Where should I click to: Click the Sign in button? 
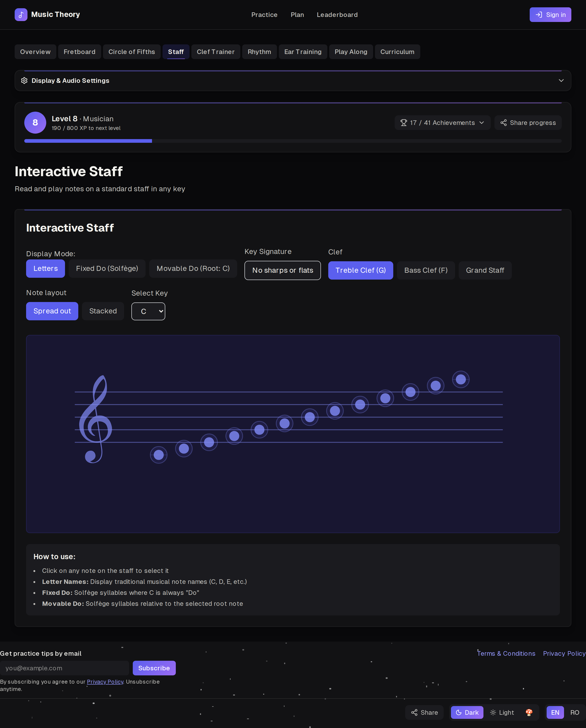point(550,14)
